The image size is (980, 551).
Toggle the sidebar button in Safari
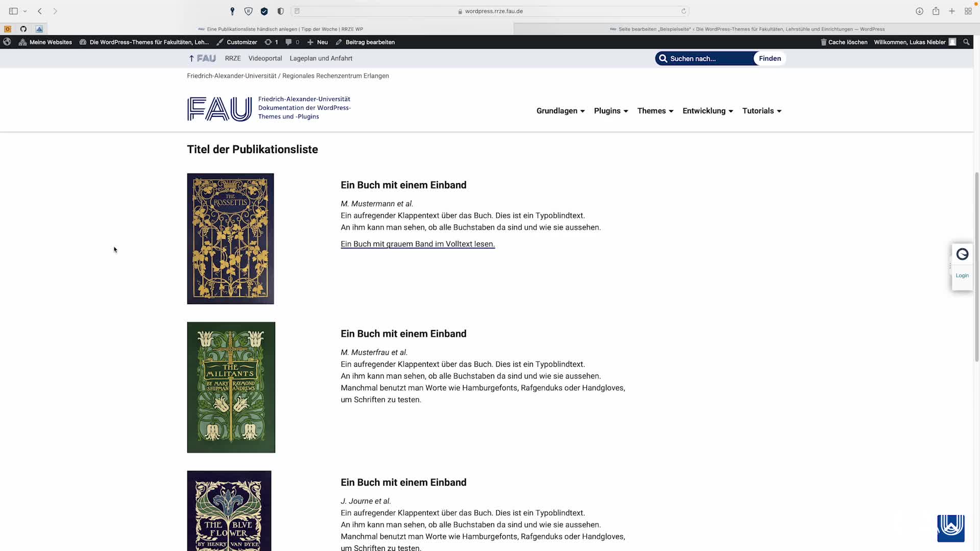pos(13,11)
